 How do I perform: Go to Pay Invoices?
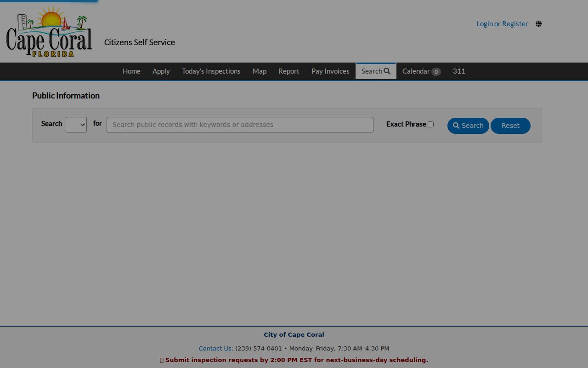[x=330, y=71]
